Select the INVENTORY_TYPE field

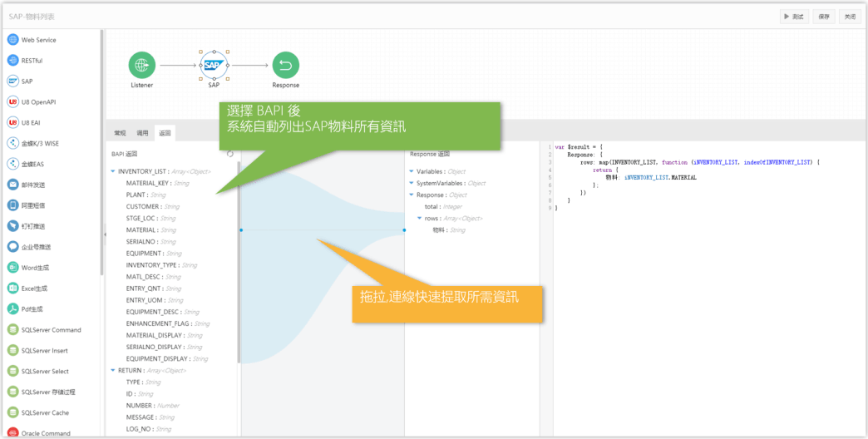[x=161, y=265]
